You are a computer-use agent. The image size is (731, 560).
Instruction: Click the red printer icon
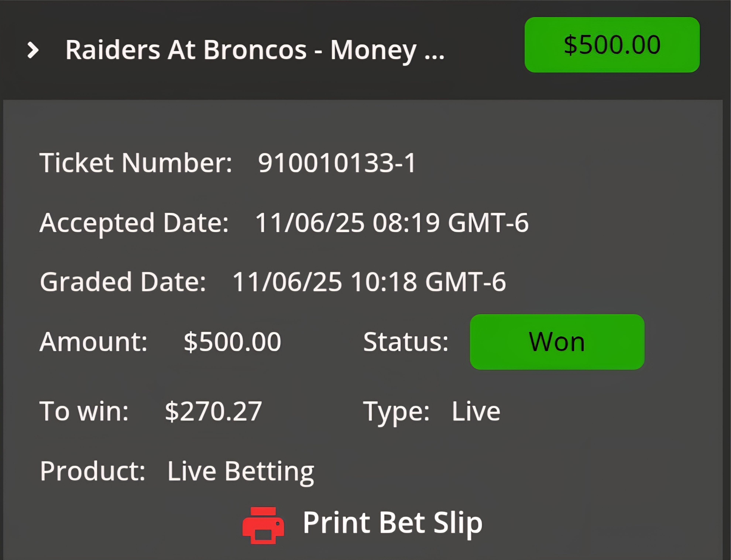pos(263,525)
